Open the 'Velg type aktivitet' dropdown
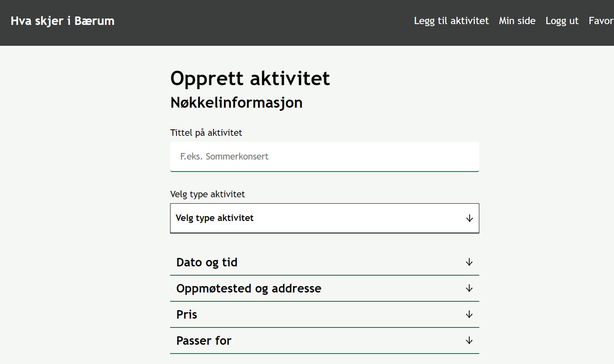 click(324, 218)
